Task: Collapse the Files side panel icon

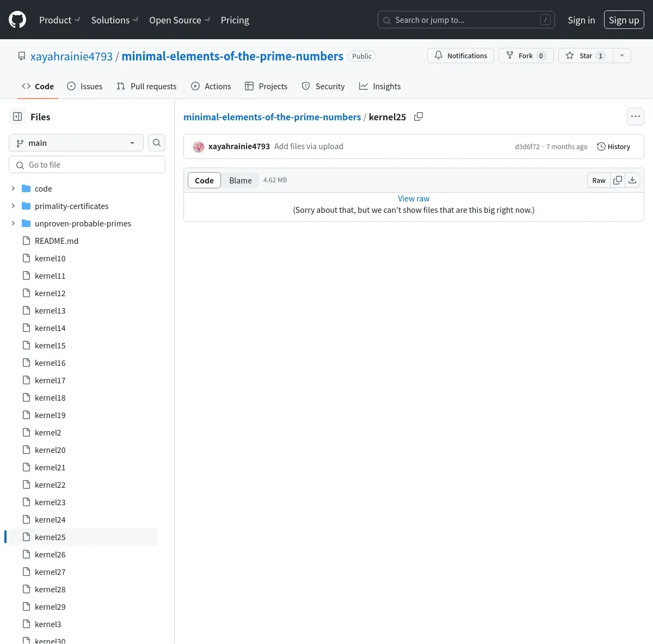Action: pyautogui.click(x=17, y=116)
